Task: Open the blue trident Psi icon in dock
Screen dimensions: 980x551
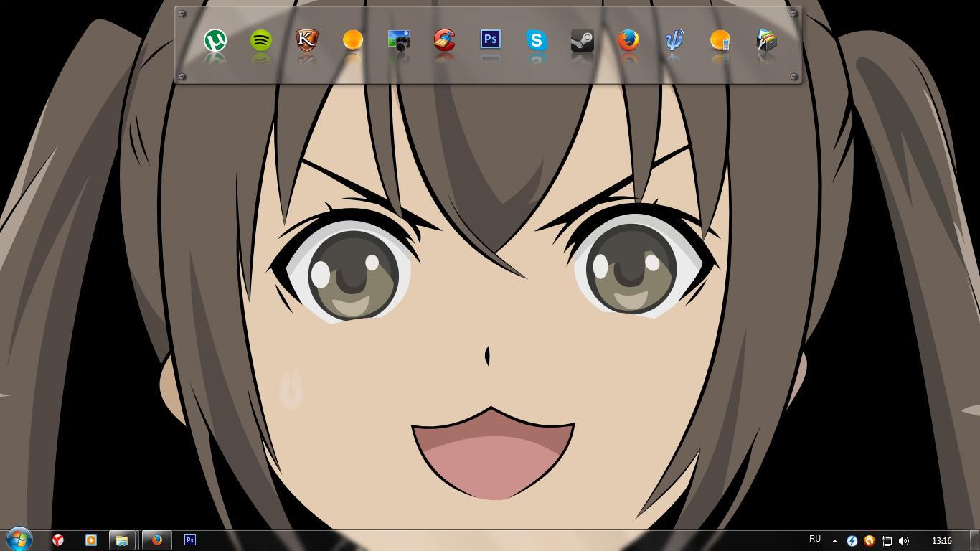Action: click(674, 40)
